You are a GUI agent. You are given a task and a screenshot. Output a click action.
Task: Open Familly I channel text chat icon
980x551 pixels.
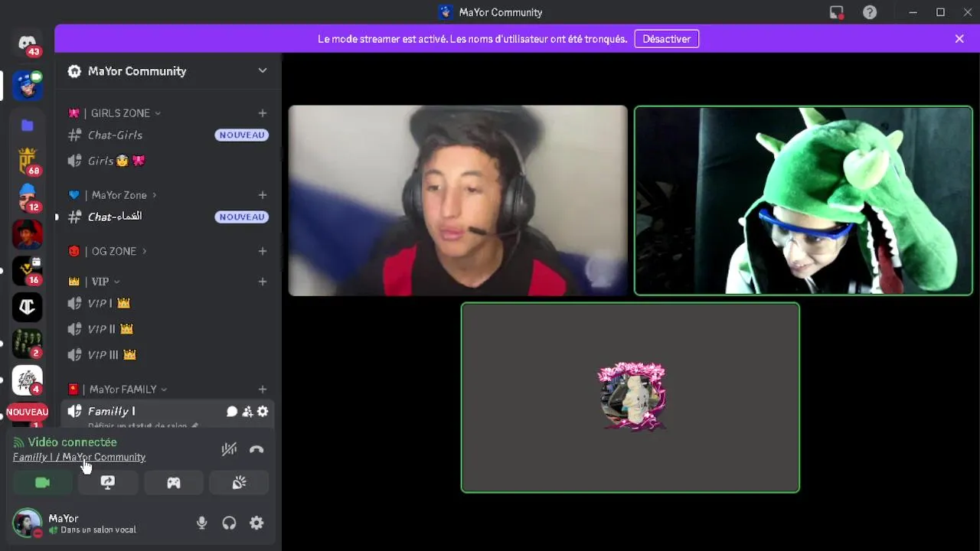tap(232, 412)
